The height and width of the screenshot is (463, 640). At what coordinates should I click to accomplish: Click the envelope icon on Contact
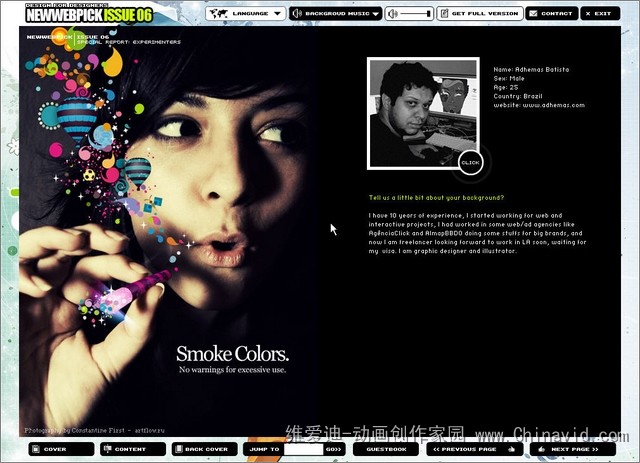[x=533, y=13]
